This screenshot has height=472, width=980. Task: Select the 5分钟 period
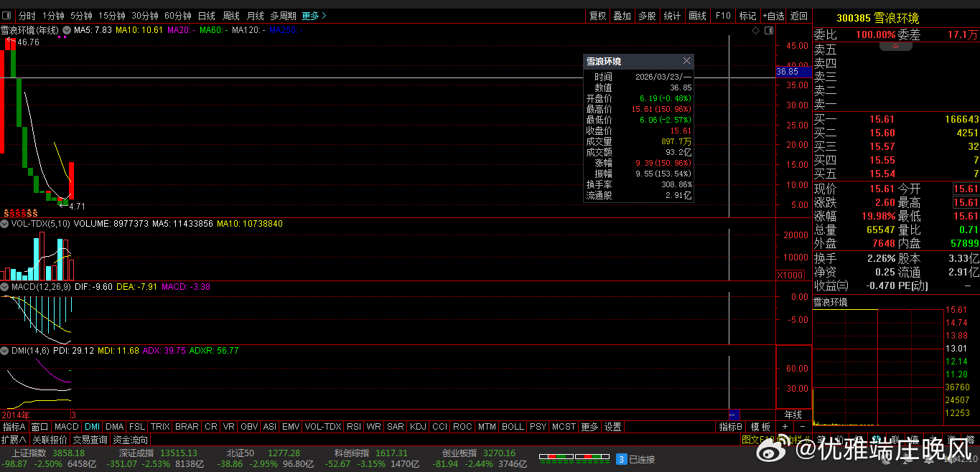[x=81, y=15]
